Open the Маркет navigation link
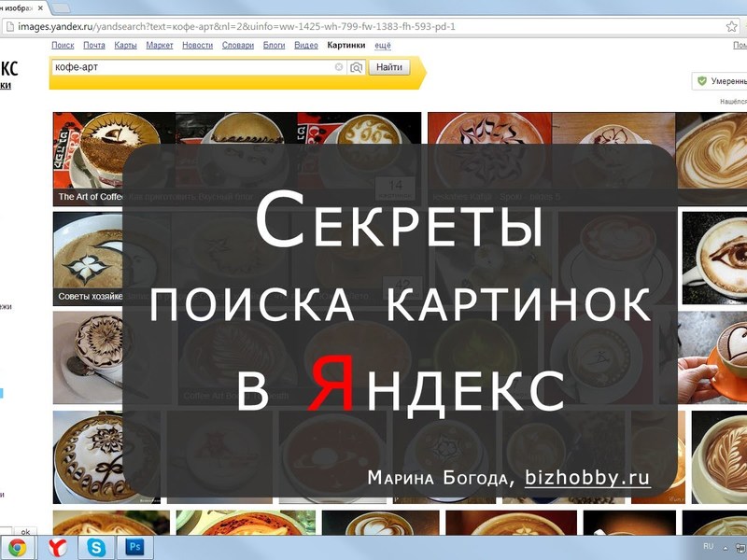The height and width of the screenshot is (560, 747). (x=160, y=45)
